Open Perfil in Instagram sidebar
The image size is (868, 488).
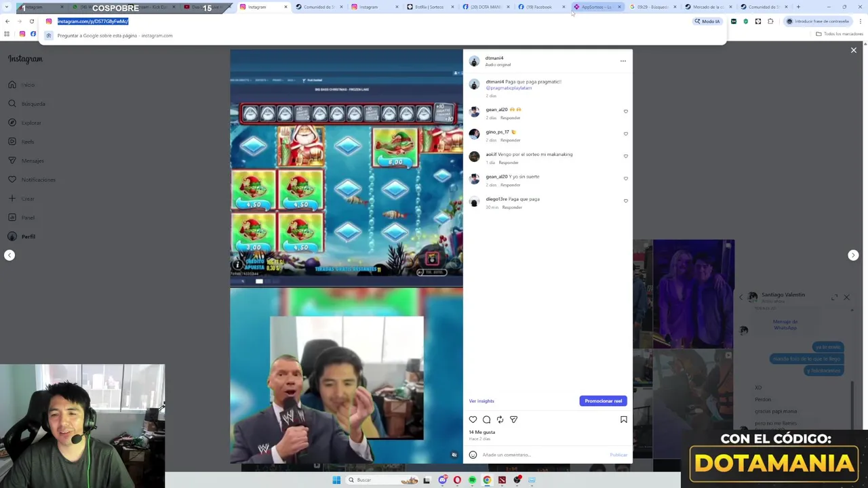[x=22, y=237]
